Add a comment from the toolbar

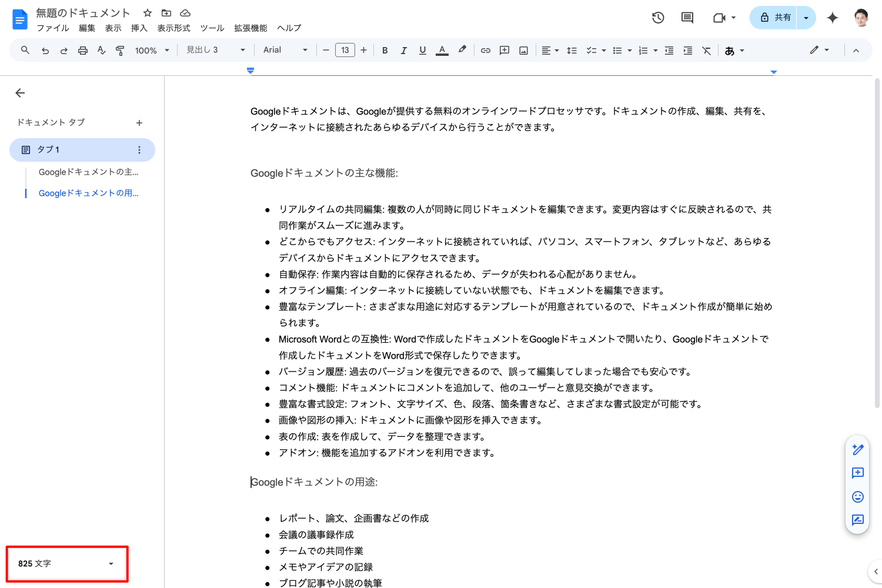pyautogui.click(x=505, y=51)
